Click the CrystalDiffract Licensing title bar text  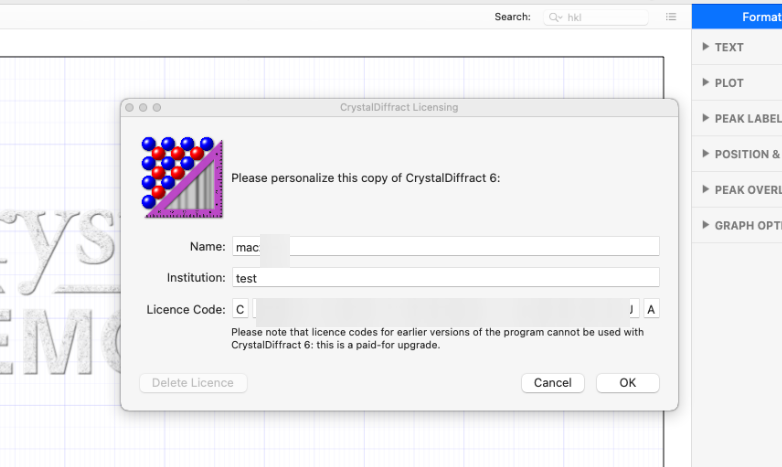click(x=399, y=107)
